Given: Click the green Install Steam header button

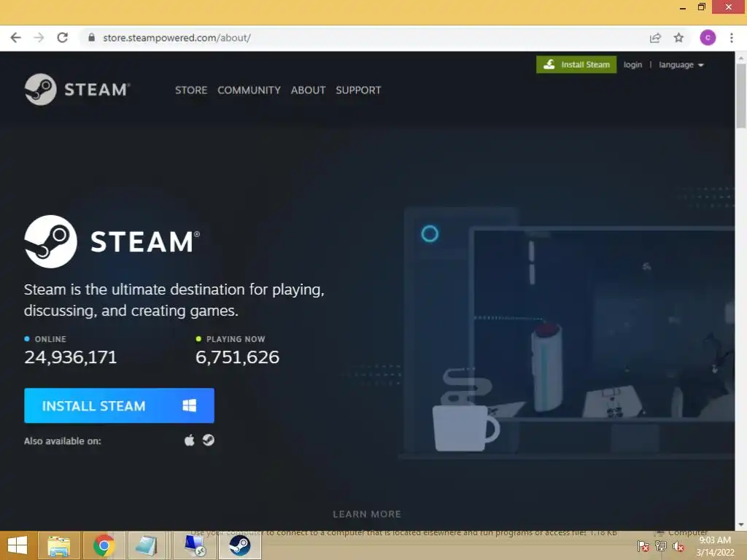Looking at the screenshot, I should click(x=576, y=65).
